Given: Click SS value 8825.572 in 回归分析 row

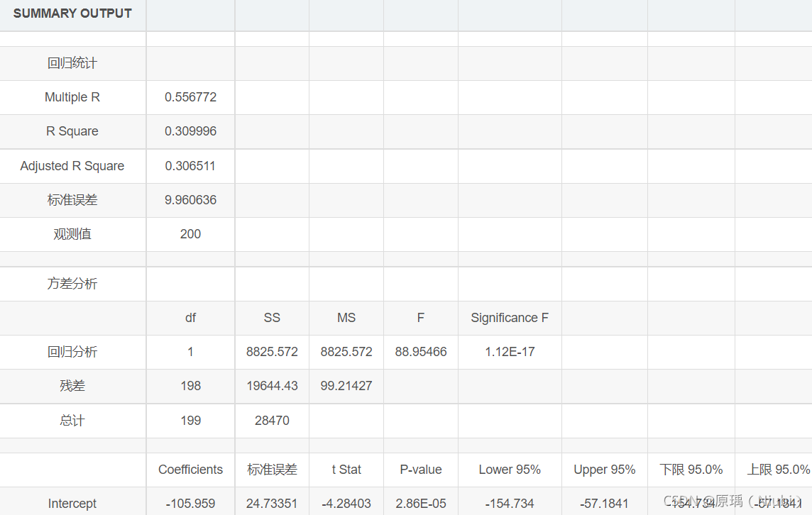Looking at the screenshot, I should [272, 352].
